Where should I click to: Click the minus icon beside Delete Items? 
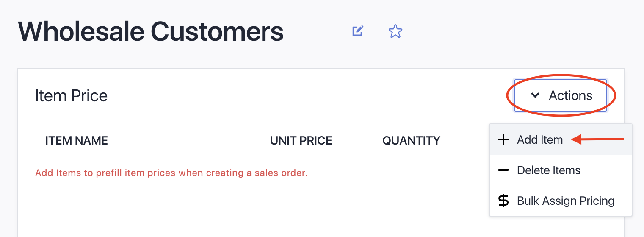(503, 170)
